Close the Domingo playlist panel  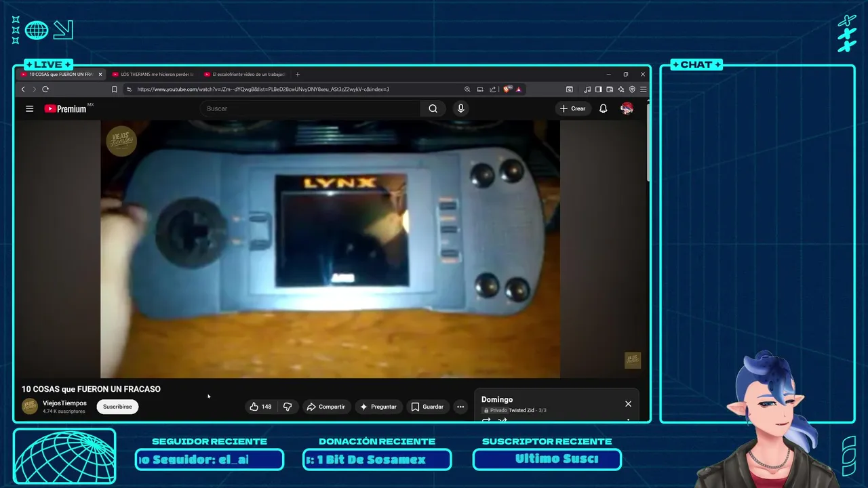628,404
